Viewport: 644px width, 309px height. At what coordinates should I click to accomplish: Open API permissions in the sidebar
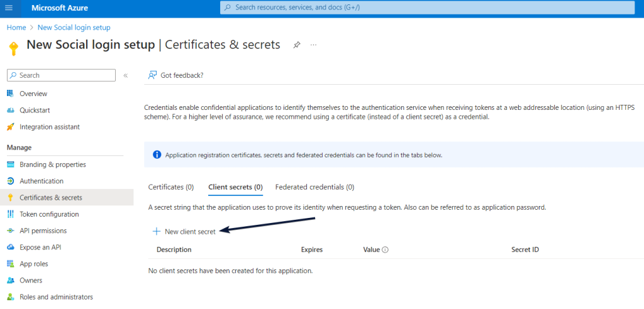[43, 230]
